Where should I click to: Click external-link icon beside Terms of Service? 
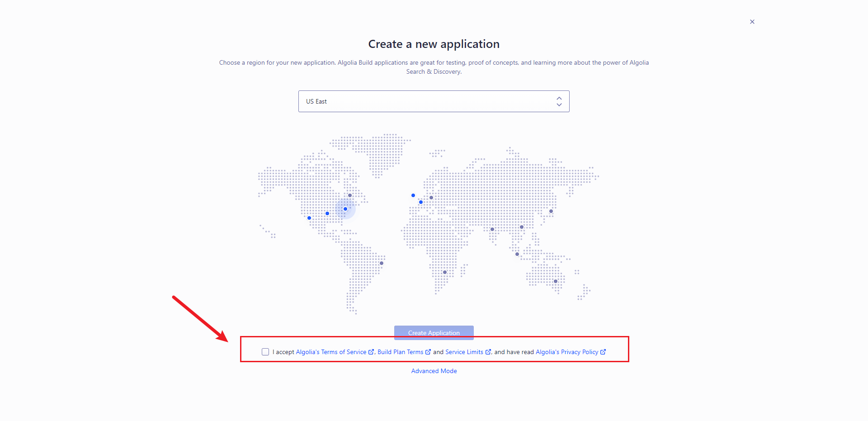pyautogui.click(x=371, y=352)
